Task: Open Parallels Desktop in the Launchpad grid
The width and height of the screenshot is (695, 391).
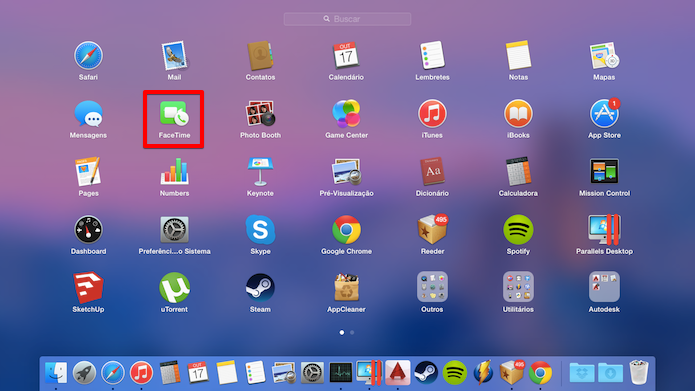Action: point(604,230)
